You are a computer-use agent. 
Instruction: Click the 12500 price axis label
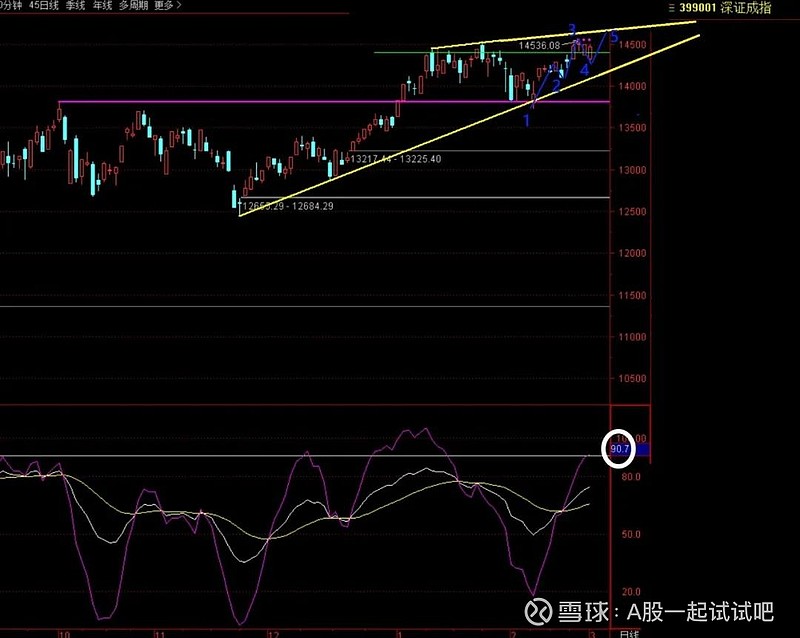coord(632,211)
